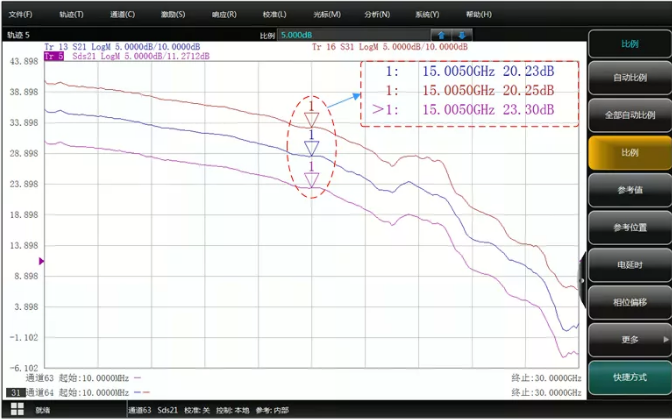The width and height of the screenshot is (672, 419).
Task: Click the 比例 value field showing 5.000dB
Action: point(354,35)
